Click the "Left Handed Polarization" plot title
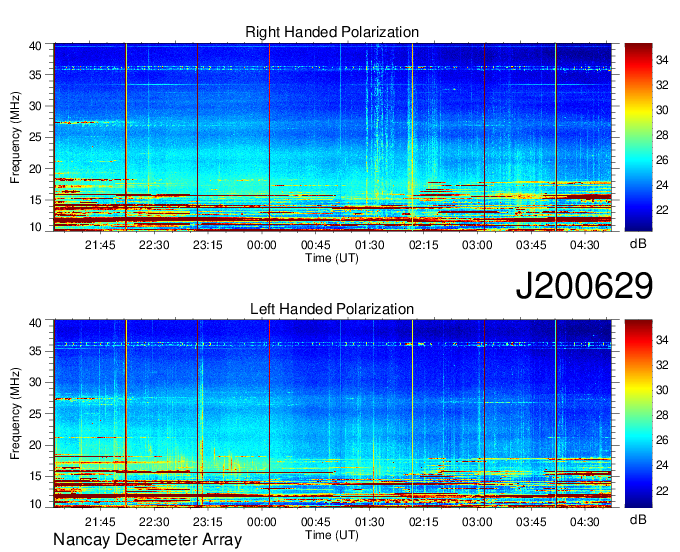 pyautogui.click(x=332, y=309)
